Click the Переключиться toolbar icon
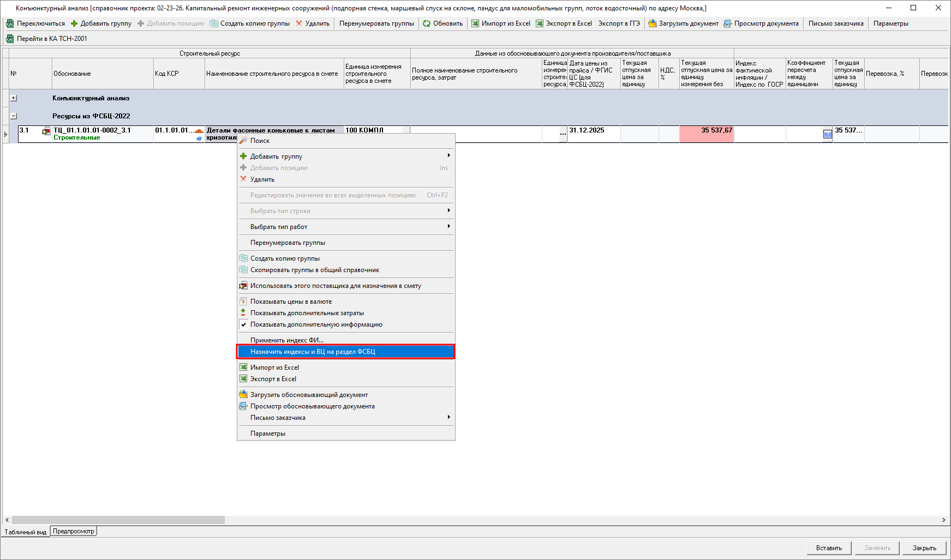This screenshot has height=560, width=951. pyautogui.click(x=10, y=23)
